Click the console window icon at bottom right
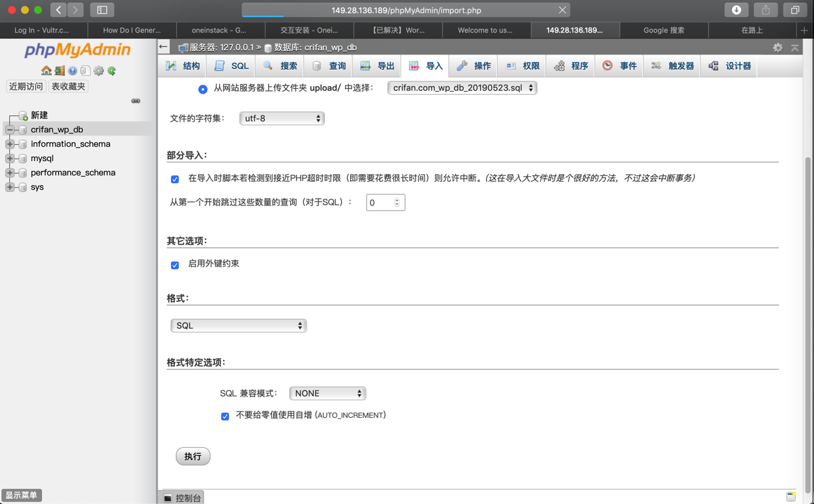814x504 pixels. pos(791,497)
